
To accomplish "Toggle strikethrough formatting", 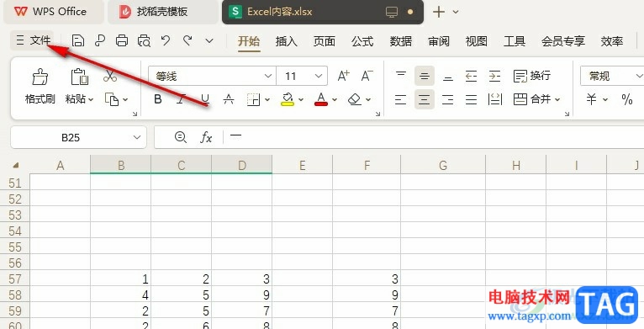I will point(229,99).
